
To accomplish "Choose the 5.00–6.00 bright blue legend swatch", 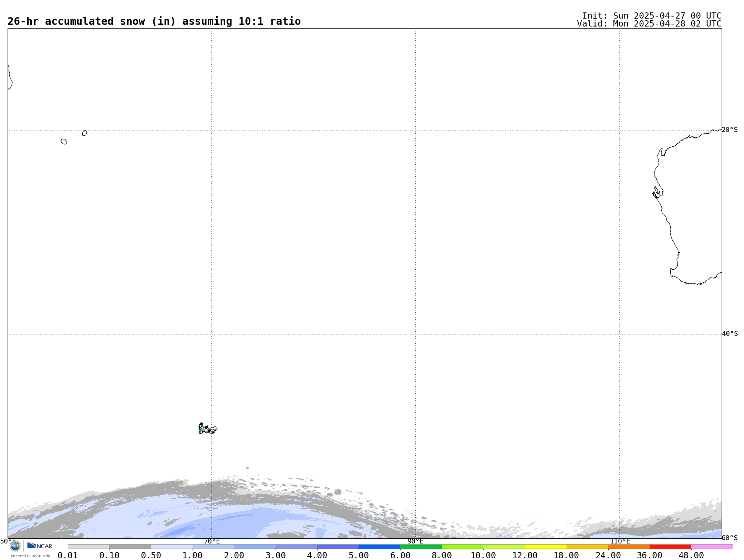I will (380, 547).
